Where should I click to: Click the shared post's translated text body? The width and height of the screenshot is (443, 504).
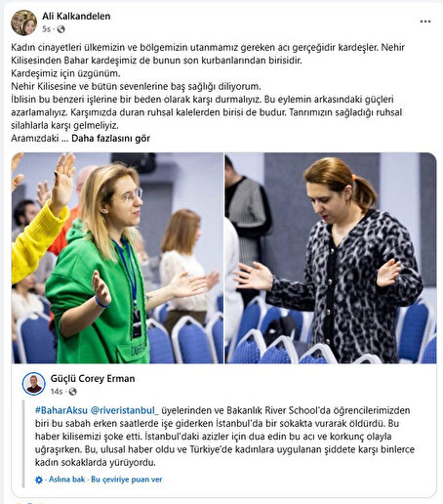(224, 437)
